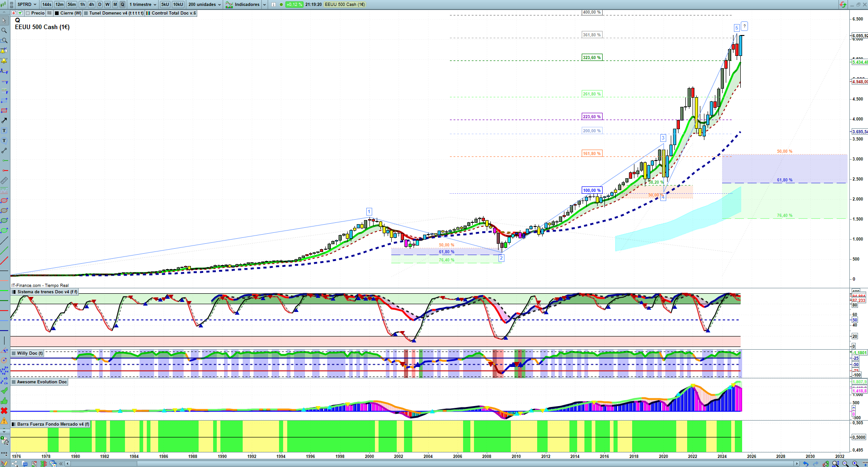868x467 pixels.
Task: Switch to the 144s timeframe
Action: point(46,5)
